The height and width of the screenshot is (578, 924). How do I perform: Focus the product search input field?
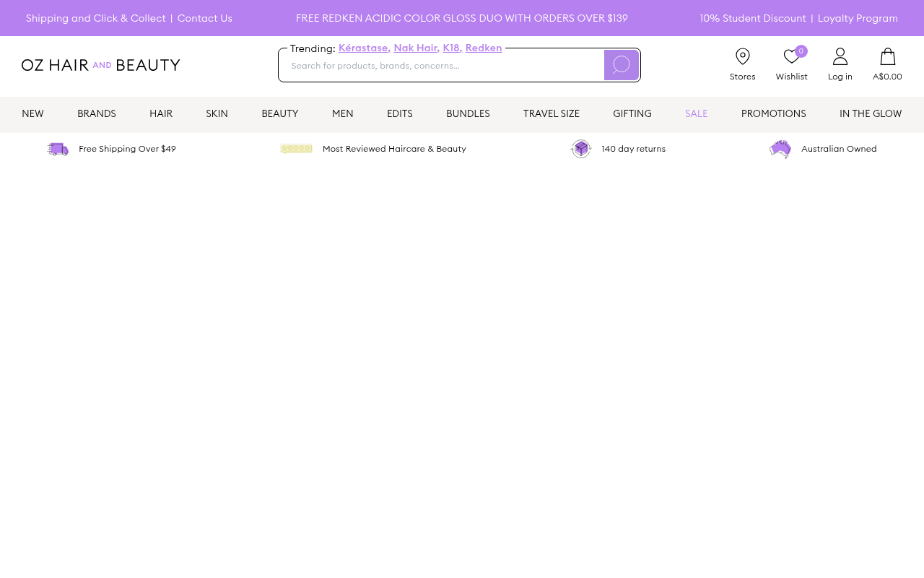click(442, 66)
